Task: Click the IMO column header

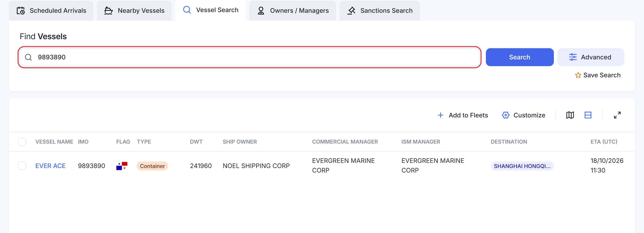Action: (x=83, y=142)
